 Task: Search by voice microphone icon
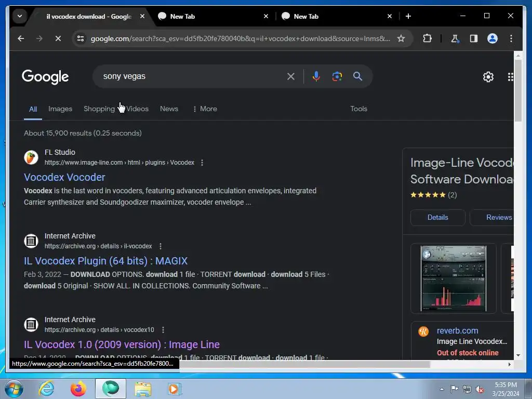pyautogui.click(x=316, y=76)
